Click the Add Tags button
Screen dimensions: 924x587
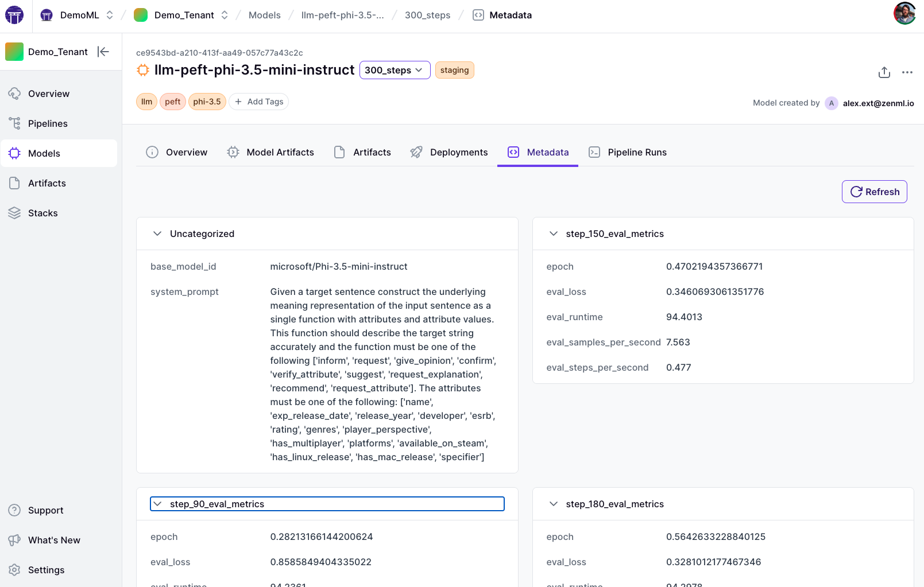[258, 102]
